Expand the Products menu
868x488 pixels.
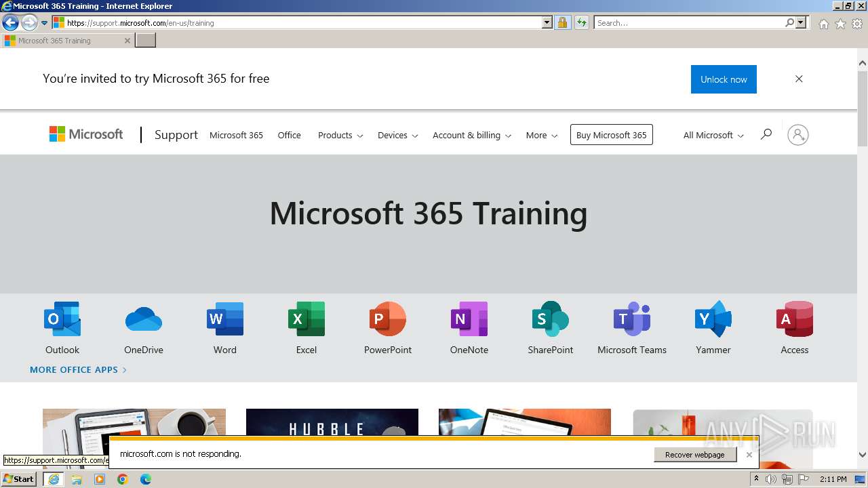340,135
